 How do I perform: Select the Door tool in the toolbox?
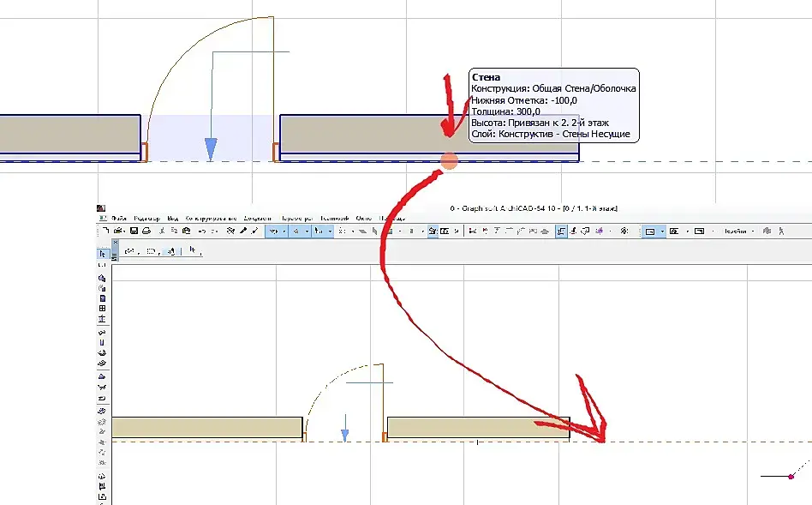(102, 288)
